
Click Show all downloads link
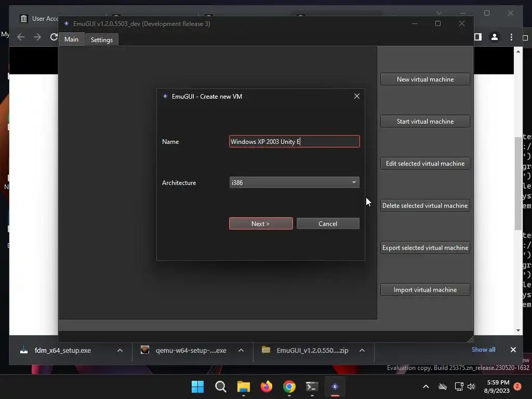[483, 350]
